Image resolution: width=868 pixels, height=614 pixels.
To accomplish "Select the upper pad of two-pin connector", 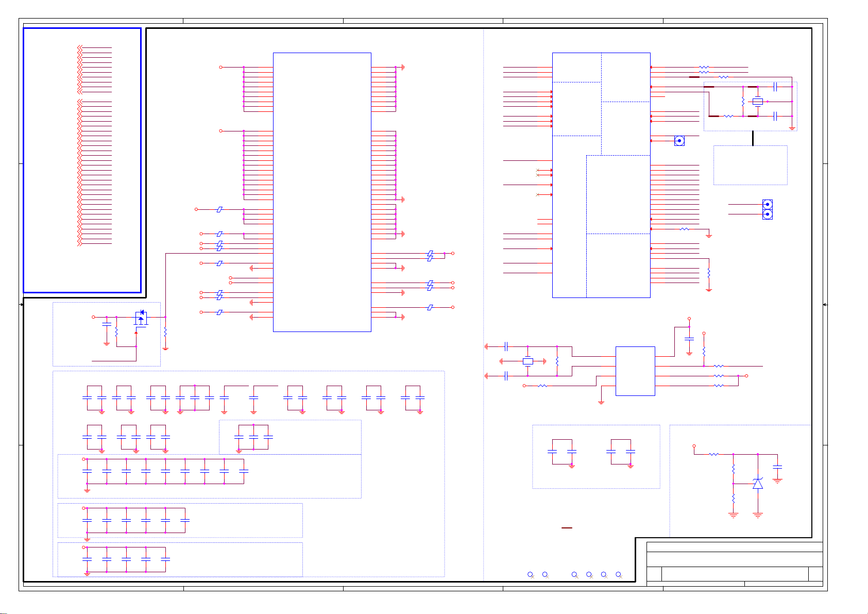I will point(767,205).
